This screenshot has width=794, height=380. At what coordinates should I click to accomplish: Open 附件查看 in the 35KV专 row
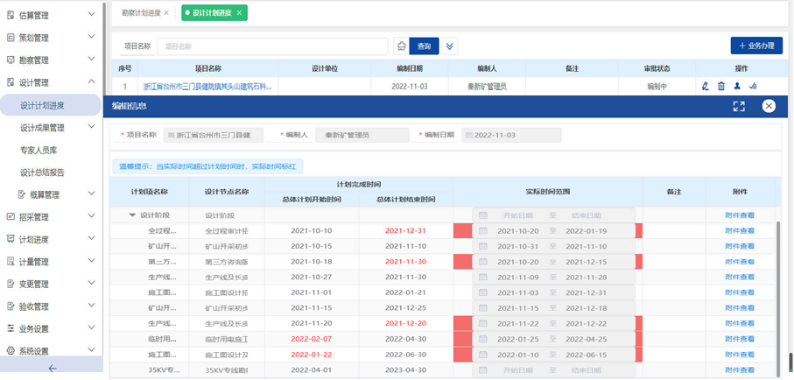(740, 370)
